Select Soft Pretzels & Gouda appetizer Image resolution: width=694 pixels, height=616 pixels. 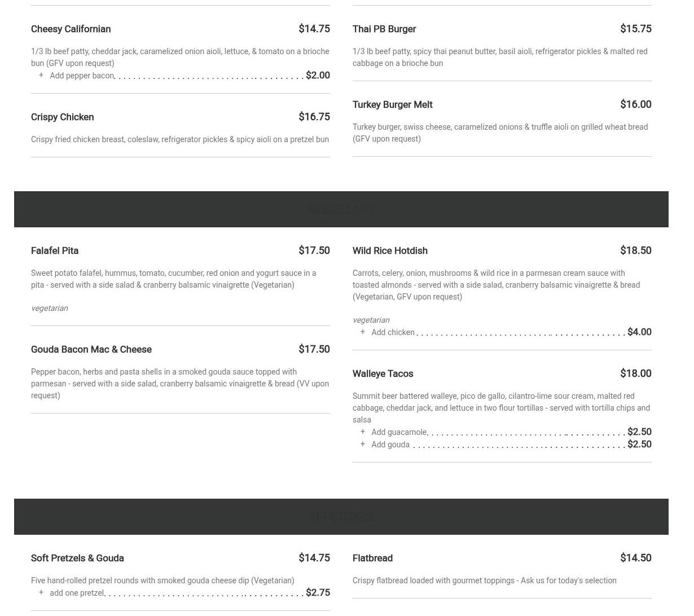pos(77,558)
